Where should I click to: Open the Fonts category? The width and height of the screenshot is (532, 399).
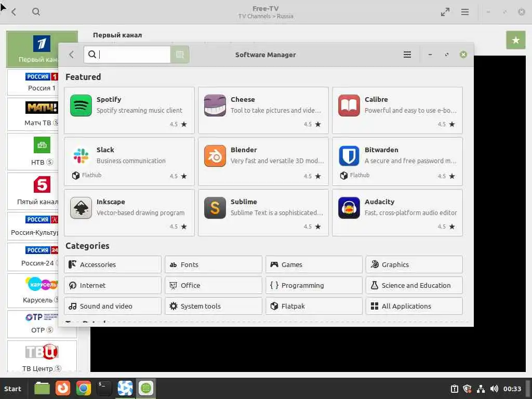(214, 264)
